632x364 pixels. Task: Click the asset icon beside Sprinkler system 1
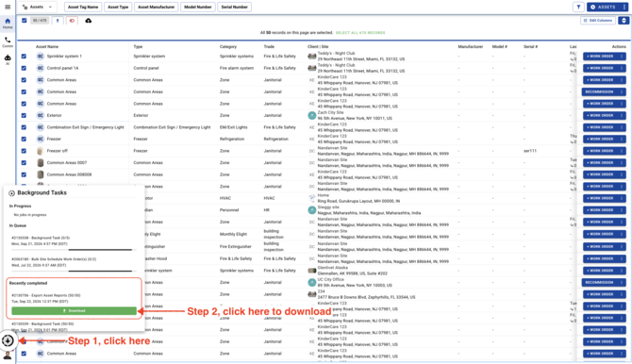pos(40,57)
